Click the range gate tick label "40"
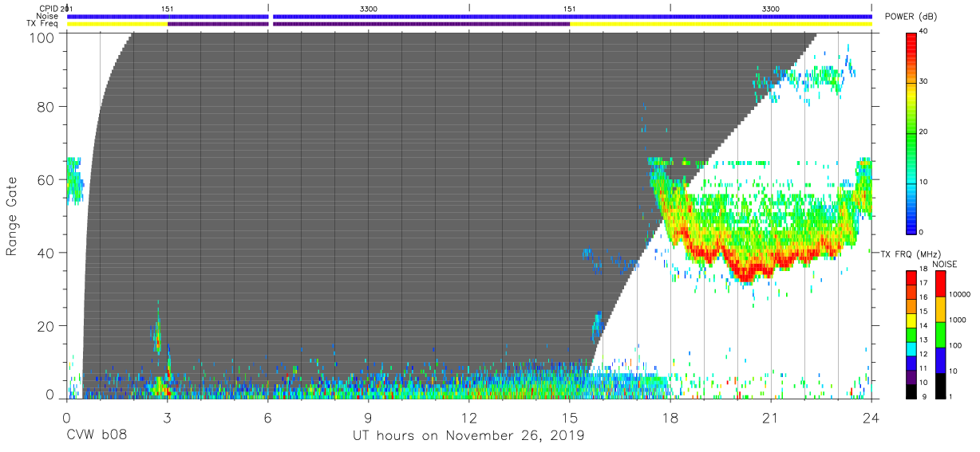The image size is (980, 452). [47, 253]
